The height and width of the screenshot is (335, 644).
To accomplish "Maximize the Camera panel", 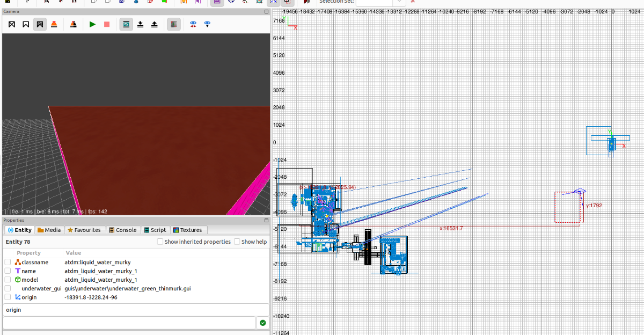I will (x=266, y=11).
